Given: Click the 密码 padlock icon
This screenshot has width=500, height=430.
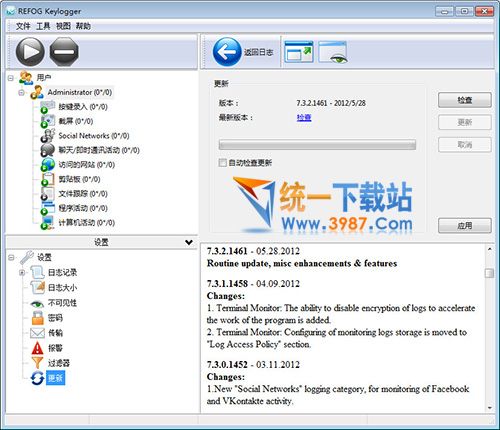Looking at the screenshot, I should [37, 318].
